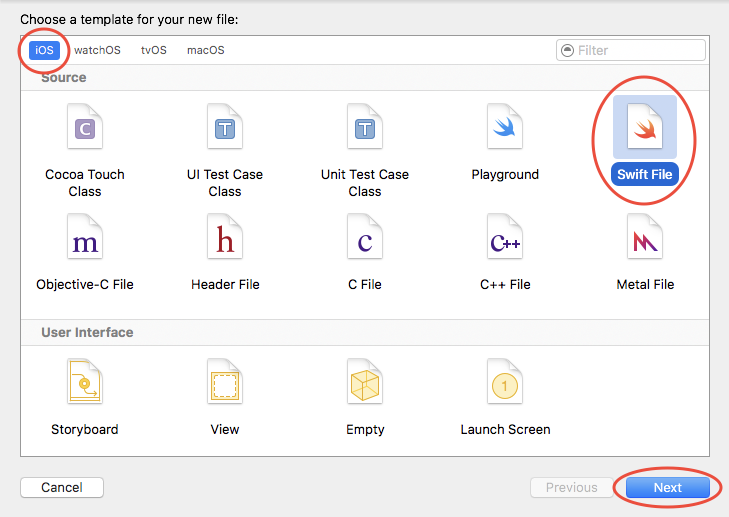Pick the View user interface template
729x517 pixels.
tap(224, 383)
